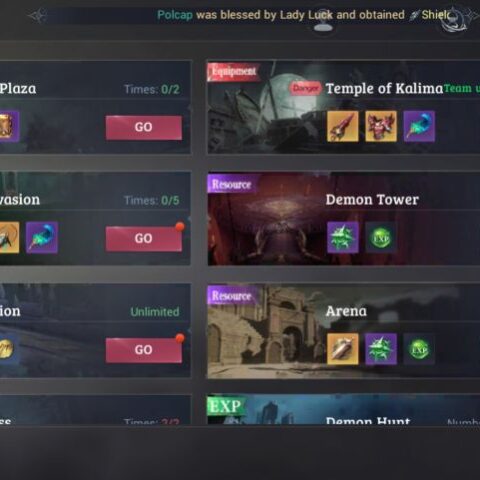Select EXP orb reward in Demon Tower
Screen dimensions: 480x480
(381, 238)
